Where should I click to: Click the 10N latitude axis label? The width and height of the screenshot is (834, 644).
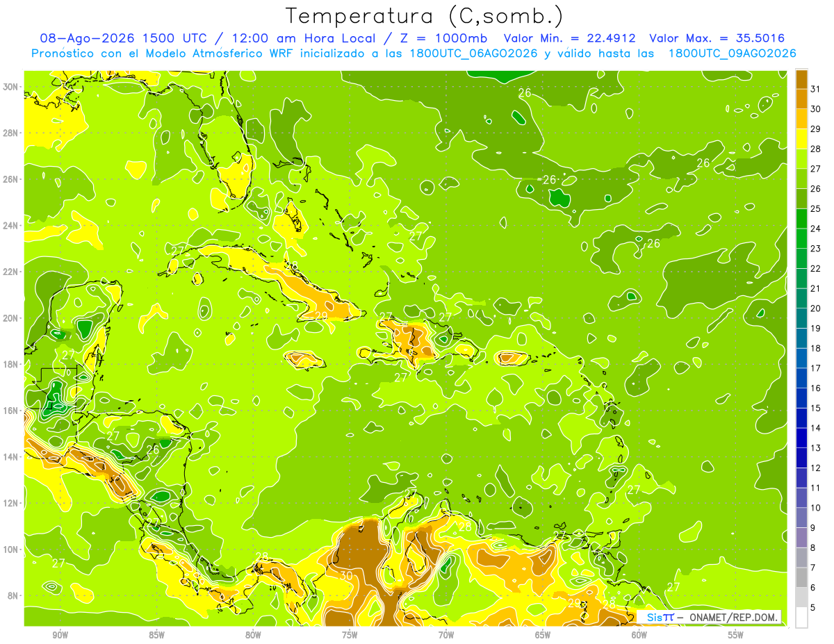pos(12,550)
